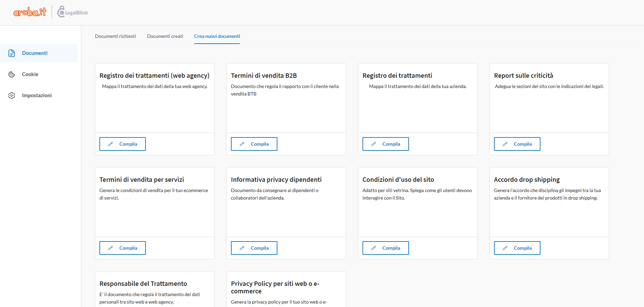644x307 pixels.
Task: Go to Impostazioni in sidebar
Action: tap(37, 96)
